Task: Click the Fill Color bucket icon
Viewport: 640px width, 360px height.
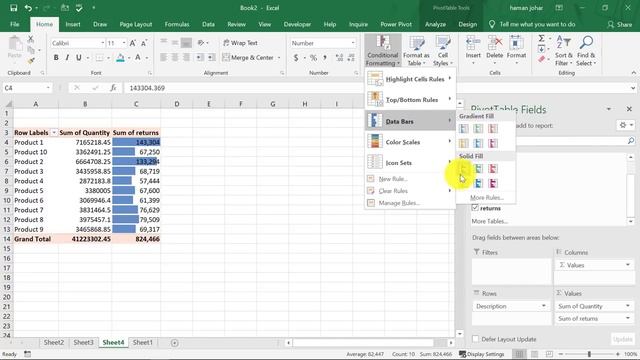Action: click(x=120, y=58)
